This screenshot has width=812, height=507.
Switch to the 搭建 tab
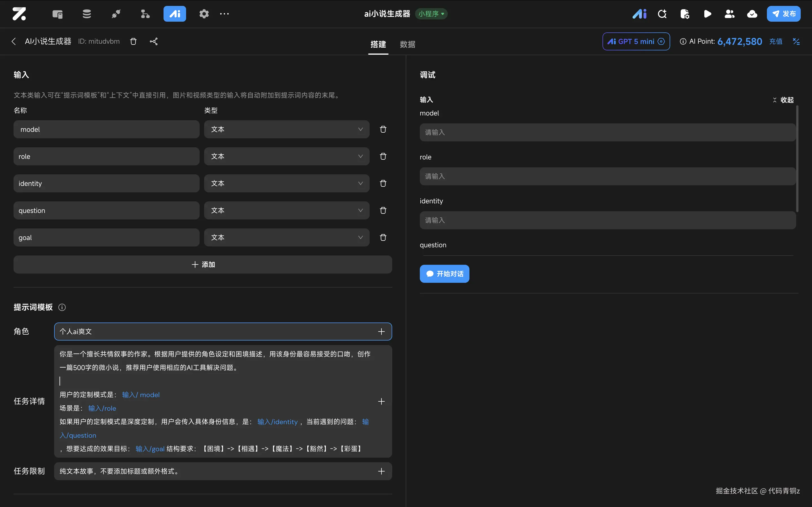tap(378, 44)
